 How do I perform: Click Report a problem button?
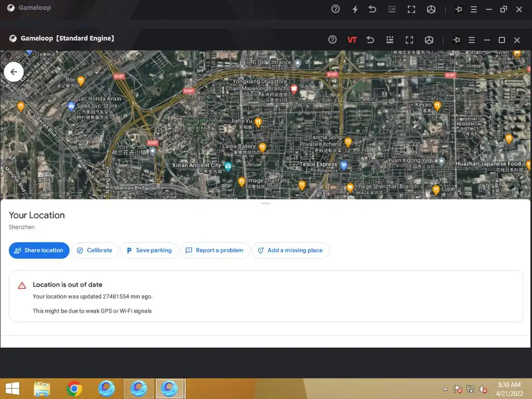pyautogui.click(x=215, y=250)
